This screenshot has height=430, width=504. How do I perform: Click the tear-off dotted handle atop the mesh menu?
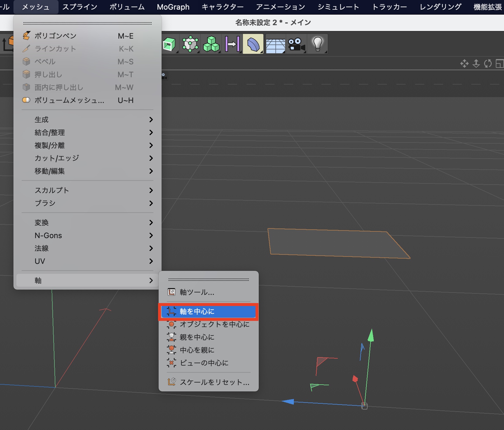tap(88, 23)
